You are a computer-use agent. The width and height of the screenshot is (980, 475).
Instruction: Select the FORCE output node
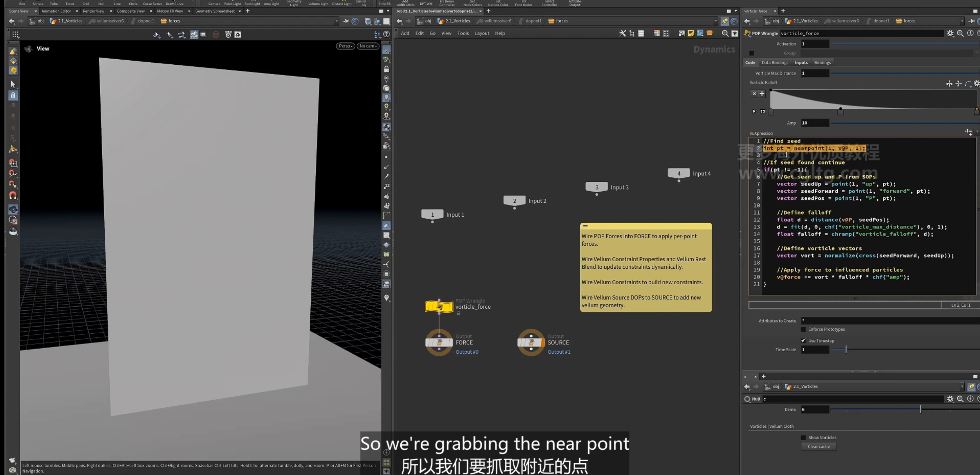coord(439,342)
